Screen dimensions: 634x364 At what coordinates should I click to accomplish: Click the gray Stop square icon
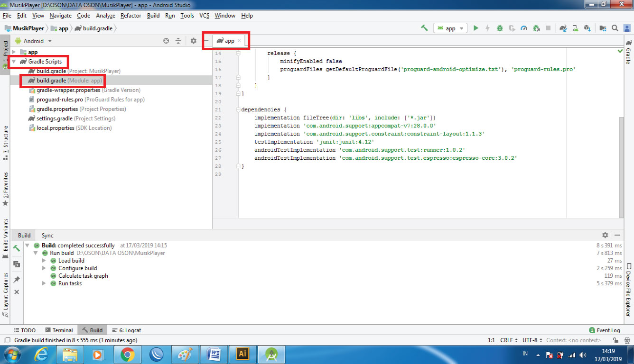point(548,28)
